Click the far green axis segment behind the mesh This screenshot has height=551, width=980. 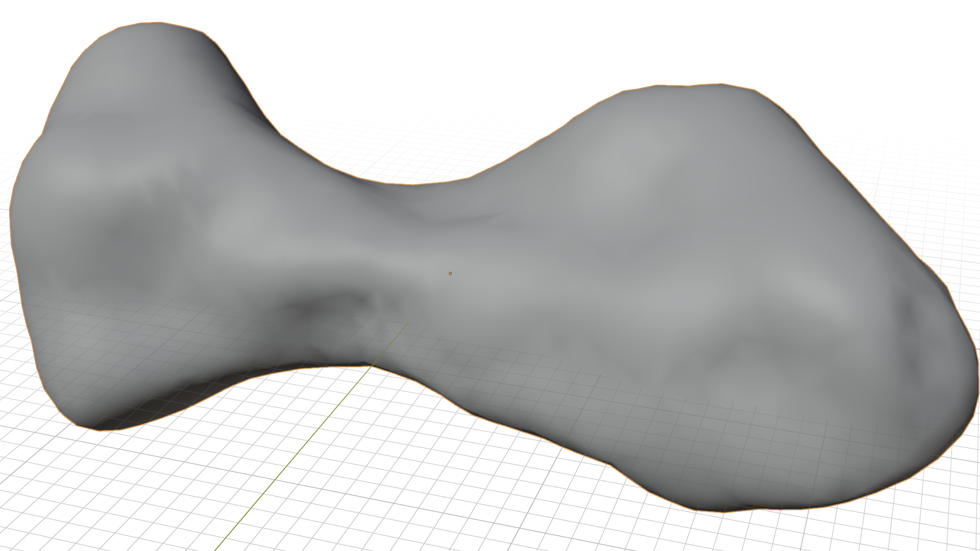click(597, 101)
